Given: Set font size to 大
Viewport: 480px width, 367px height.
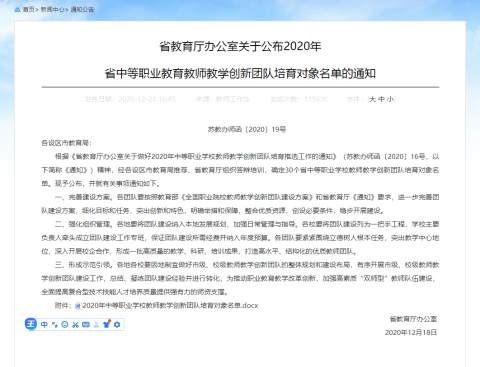Looking at the screenshot, I should [x=372, y=99].
